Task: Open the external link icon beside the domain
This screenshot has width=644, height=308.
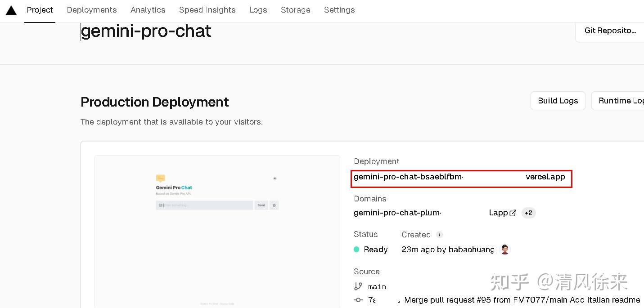Action: click(x=513, y=213)
